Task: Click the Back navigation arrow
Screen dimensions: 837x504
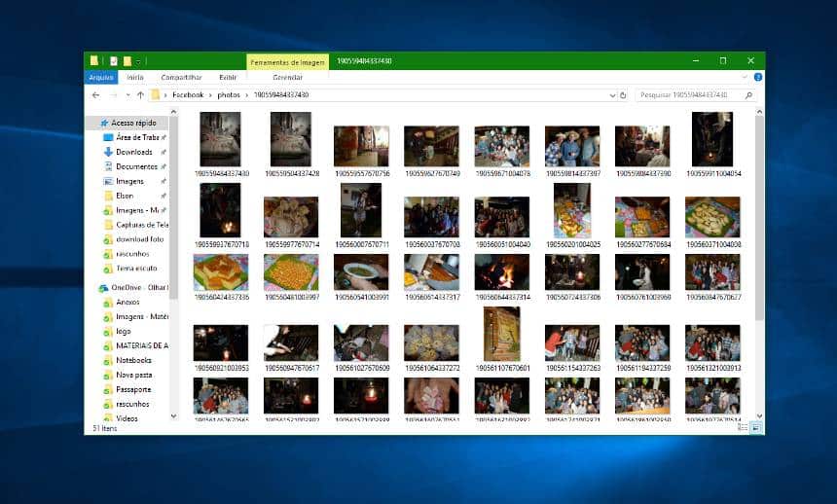Action: click(95, 95)
